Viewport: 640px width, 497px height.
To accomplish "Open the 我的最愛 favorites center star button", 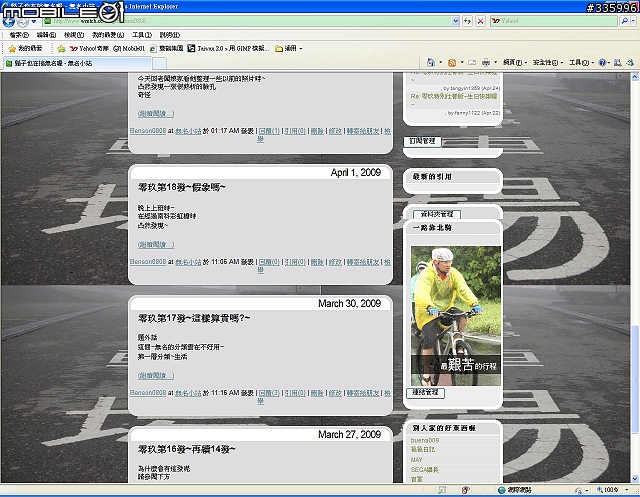I will tap(25, 49).
